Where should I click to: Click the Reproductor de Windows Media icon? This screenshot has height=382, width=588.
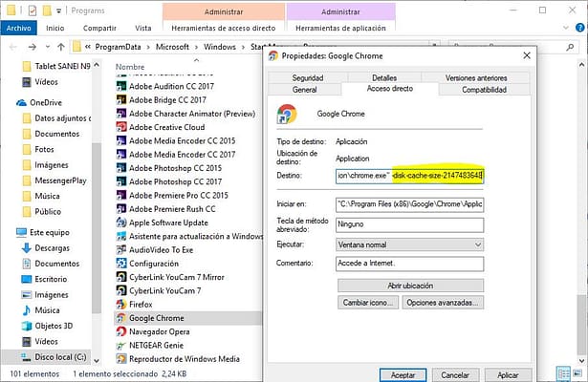[x=121, y=359]
